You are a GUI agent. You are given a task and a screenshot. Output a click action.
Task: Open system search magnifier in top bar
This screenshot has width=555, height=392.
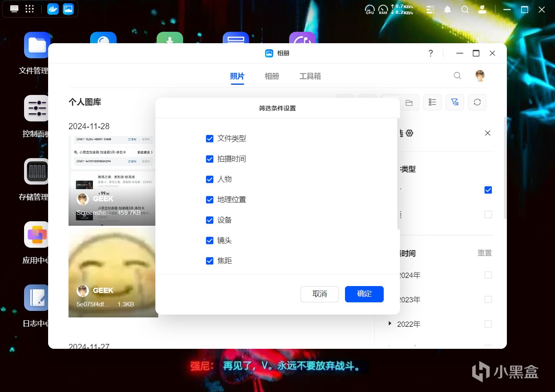465,9
